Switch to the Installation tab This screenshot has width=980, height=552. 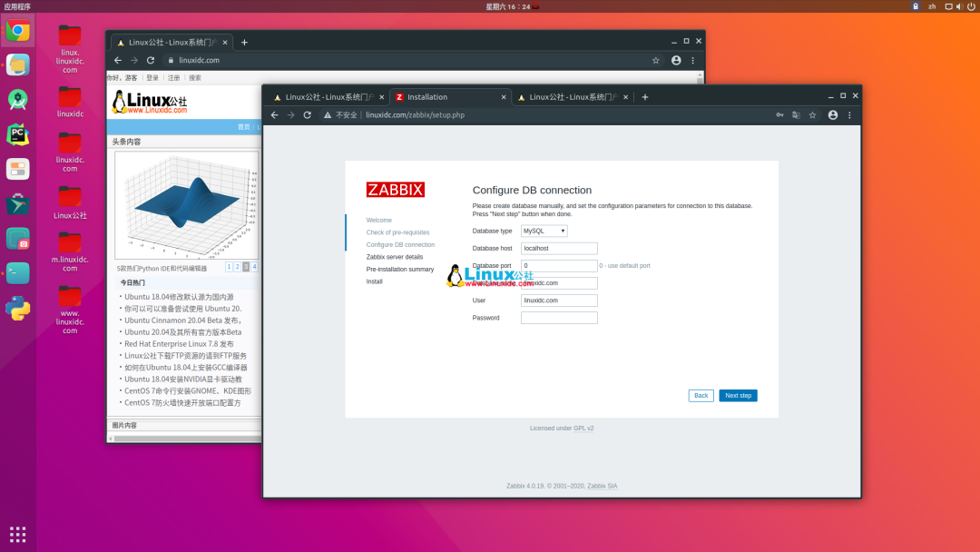pos(449,97)
